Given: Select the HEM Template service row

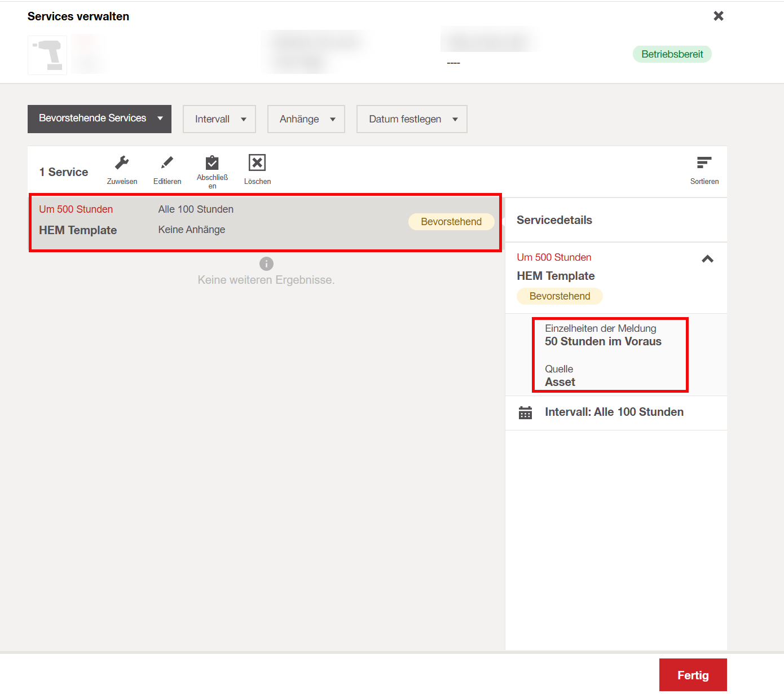Looking at the screenshot, I should click(226, 223).
